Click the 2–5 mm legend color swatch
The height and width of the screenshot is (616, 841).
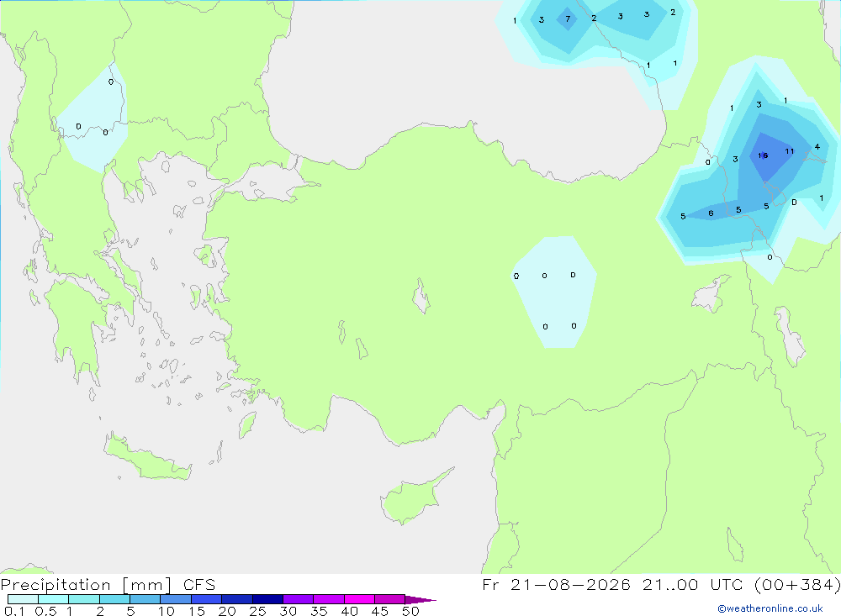114,599
